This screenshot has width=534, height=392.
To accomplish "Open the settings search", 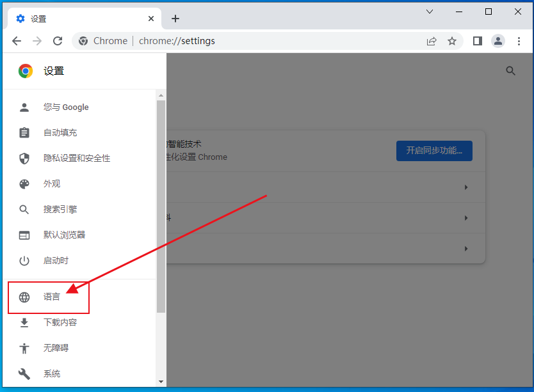I will (510, 71).
